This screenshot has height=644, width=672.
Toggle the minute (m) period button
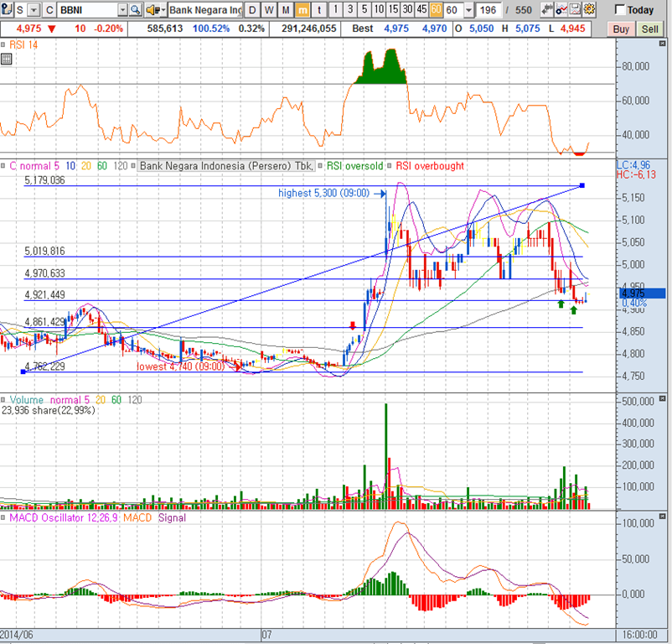302,9
